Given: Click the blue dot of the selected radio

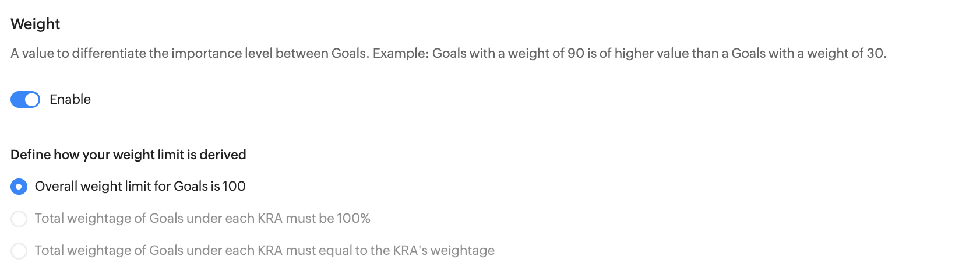Looking at the screenshot, I should pyautogui.click(x=19, y=187).
